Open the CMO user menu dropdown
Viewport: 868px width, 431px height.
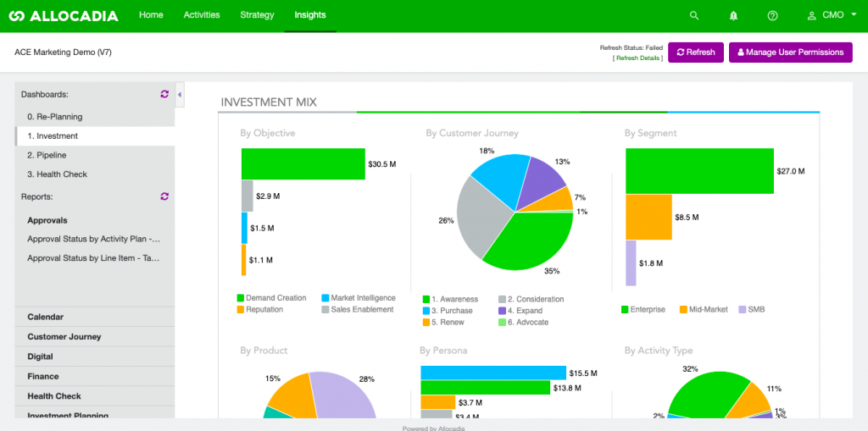coord(832,15)
